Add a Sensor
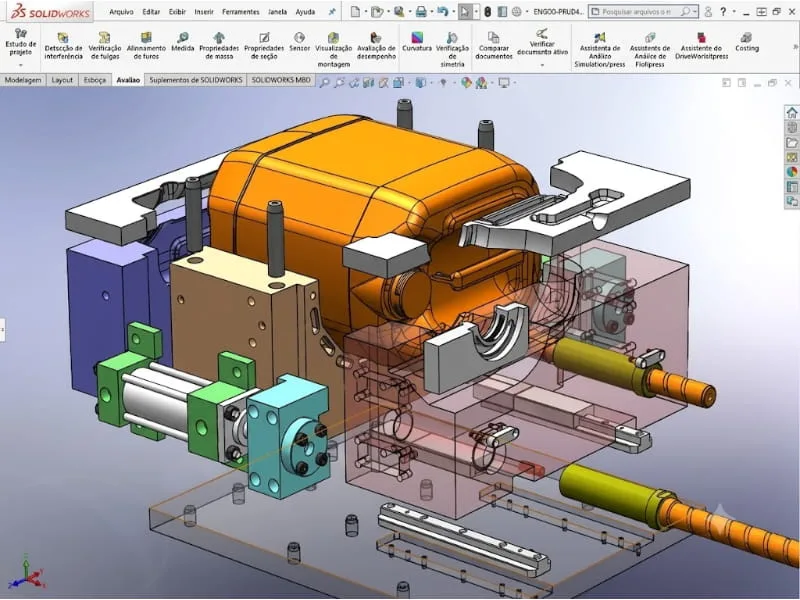Screen dimensions: 800x600 (299, 42)
